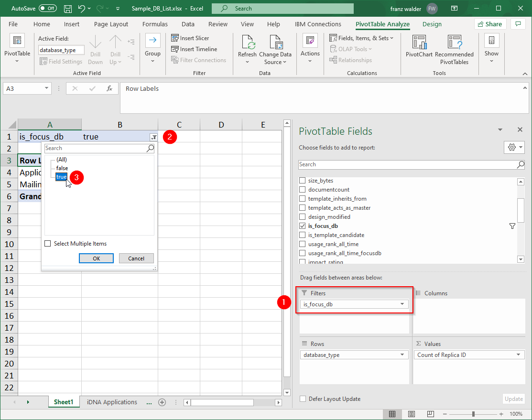Switch to Page Layout view in status bar
Image resolution: width=532 pixels, height=420 pixels.
point(411,414)
